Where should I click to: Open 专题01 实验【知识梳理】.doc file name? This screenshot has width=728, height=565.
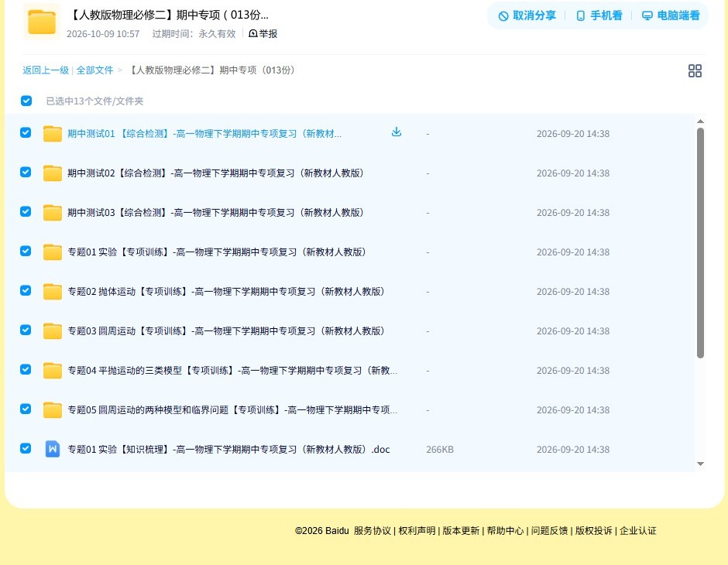pos(229,449)
